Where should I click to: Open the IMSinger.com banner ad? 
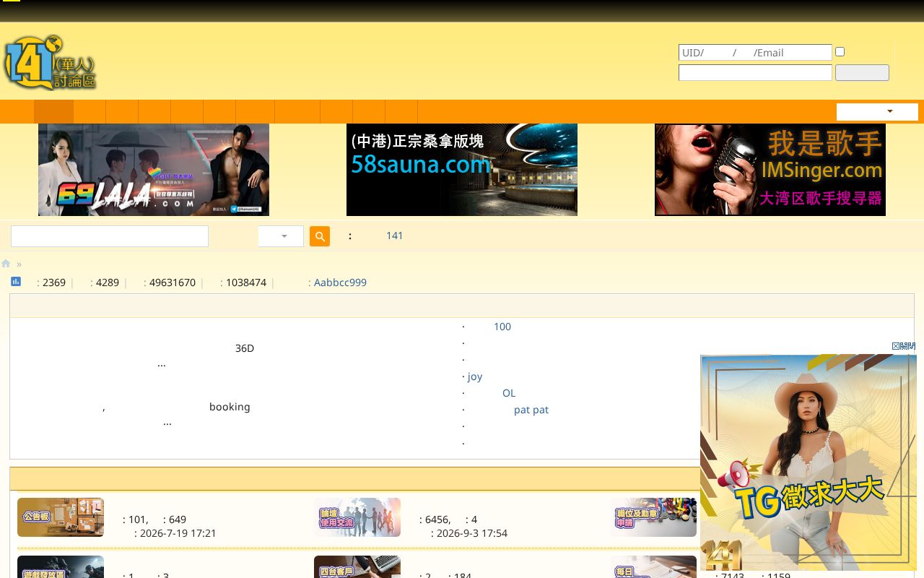(770, 170)
